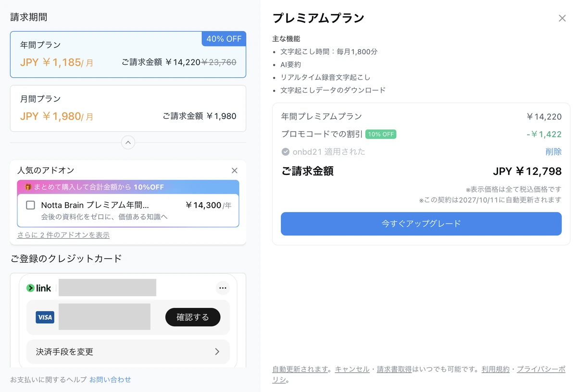Open the お問い合わせ contact link
Image resolution: width=577 pixels, height=392 pixels.
[x=110, y=380]
